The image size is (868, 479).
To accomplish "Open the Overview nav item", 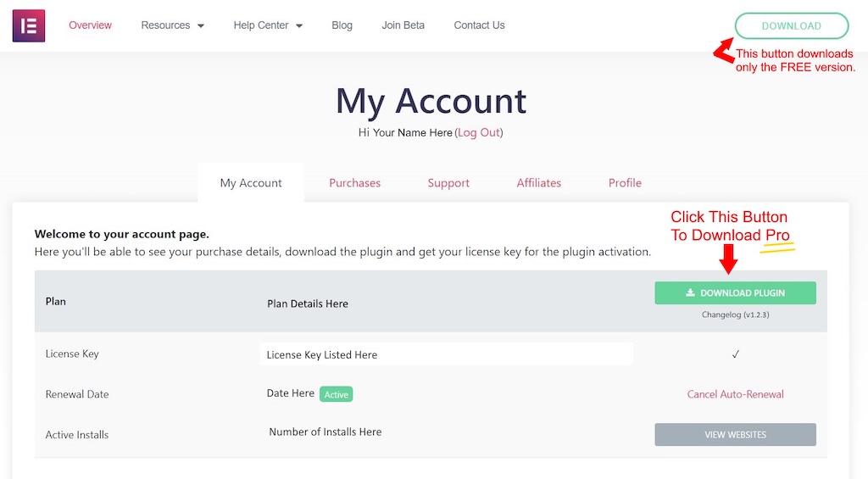I will pos(90,25).
